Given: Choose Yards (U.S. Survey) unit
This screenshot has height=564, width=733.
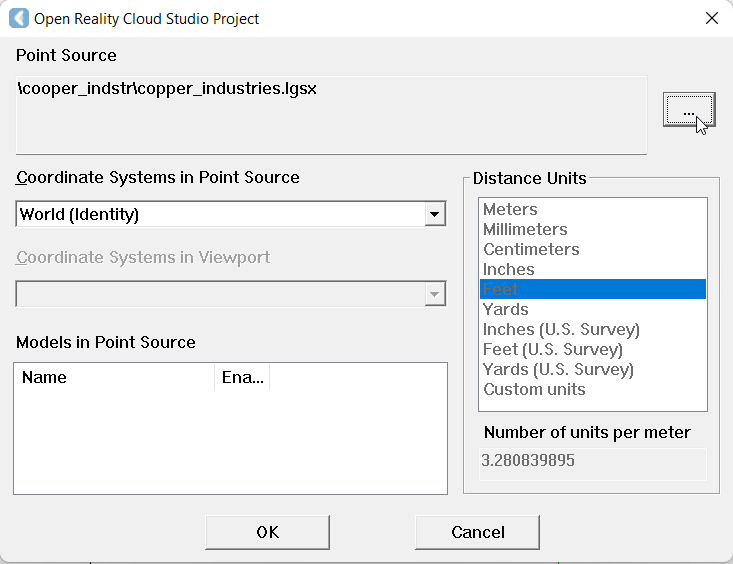Looking at the screenshot, I should [x=558, y=369].
